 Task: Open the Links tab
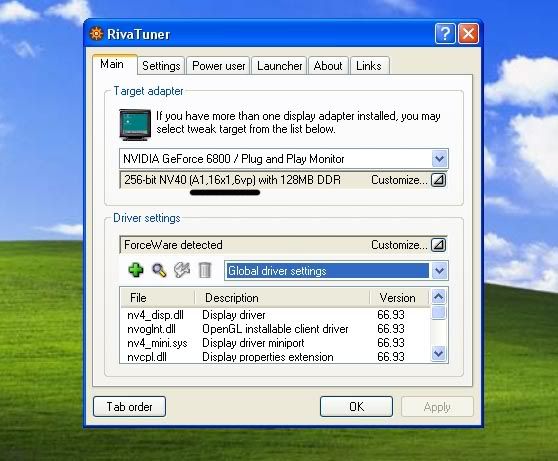click(x=369, y=66)
